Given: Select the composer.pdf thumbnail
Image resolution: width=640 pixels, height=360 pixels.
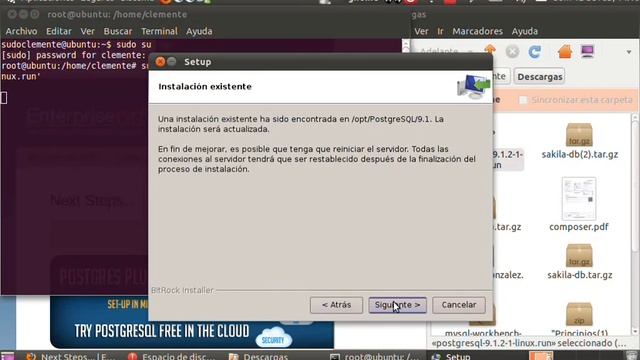Looking at the screenshot, I should pyautogui.click(x=579, y=199).
